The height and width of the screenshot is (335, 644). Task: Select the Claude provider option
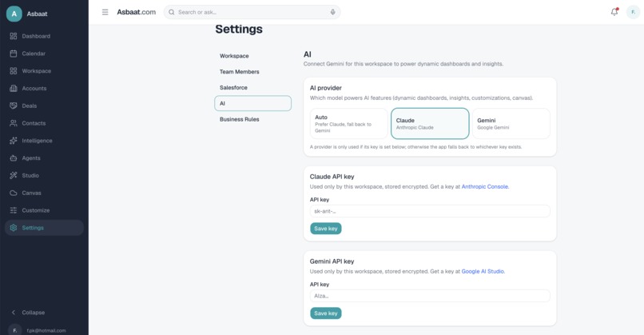[x=430, y=124]
